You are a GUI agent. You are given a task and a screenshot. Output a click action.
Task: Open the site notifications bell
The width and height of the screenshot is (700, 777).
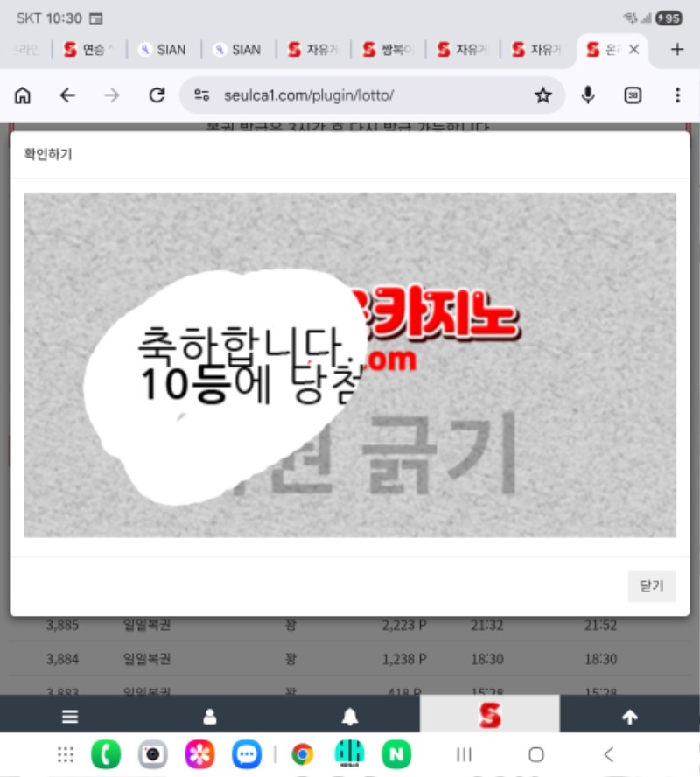[350, 717]
